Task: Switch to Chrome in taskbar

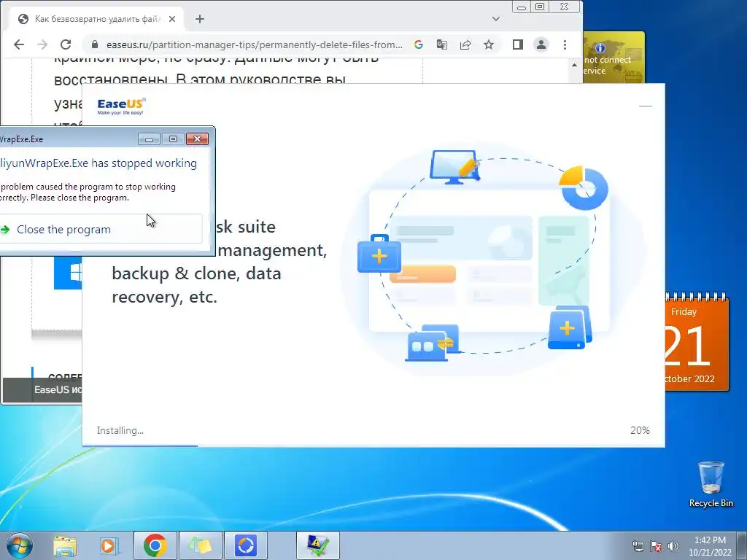Action: click(155, 545)
